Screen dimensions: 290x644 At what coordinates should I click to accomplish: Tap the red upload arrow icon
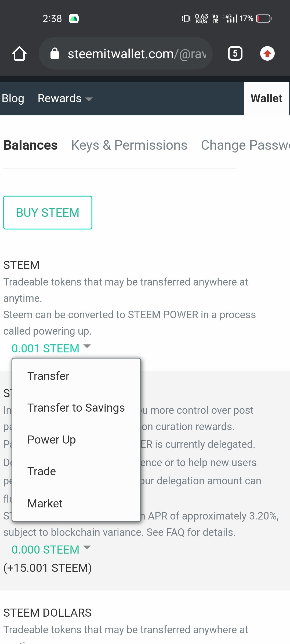click(x=267, y=53)
